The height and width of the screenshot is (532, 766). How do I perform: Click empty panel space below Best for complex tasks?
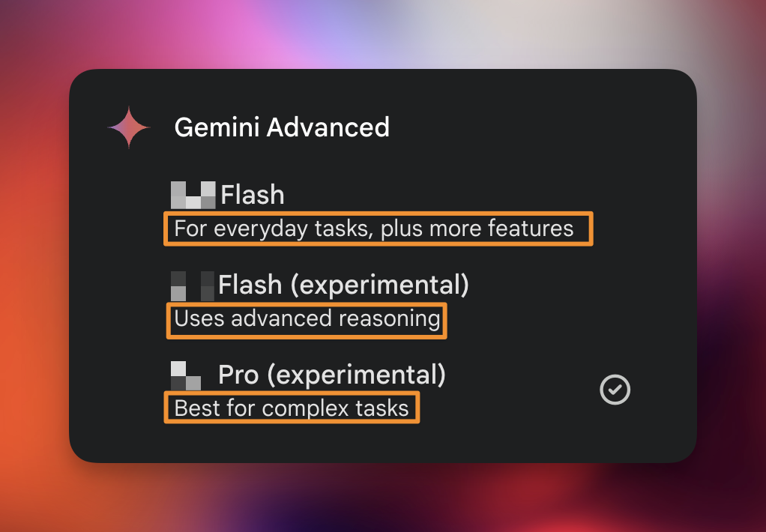point(381,442)
